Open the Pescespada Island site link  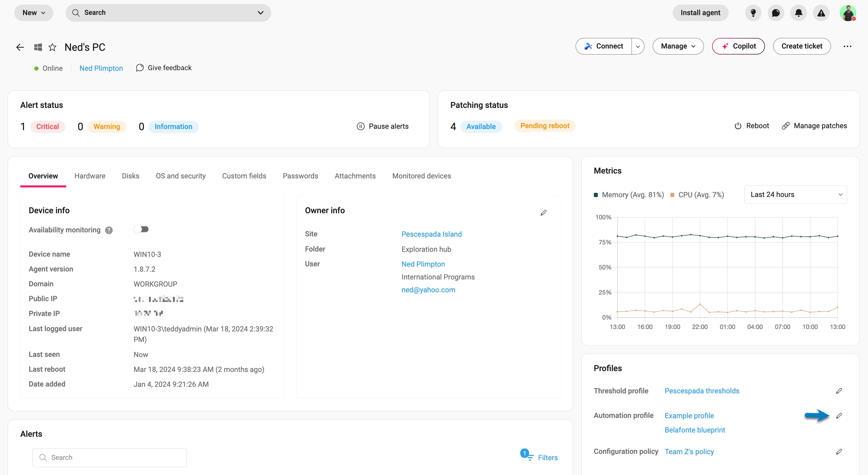[431, 234]
